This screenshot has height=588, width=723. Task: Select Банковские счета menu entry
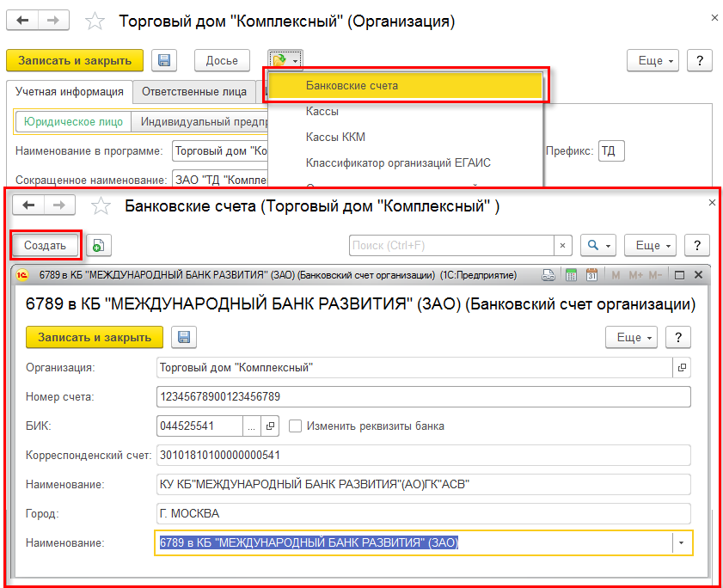click(x=405, y=85)
